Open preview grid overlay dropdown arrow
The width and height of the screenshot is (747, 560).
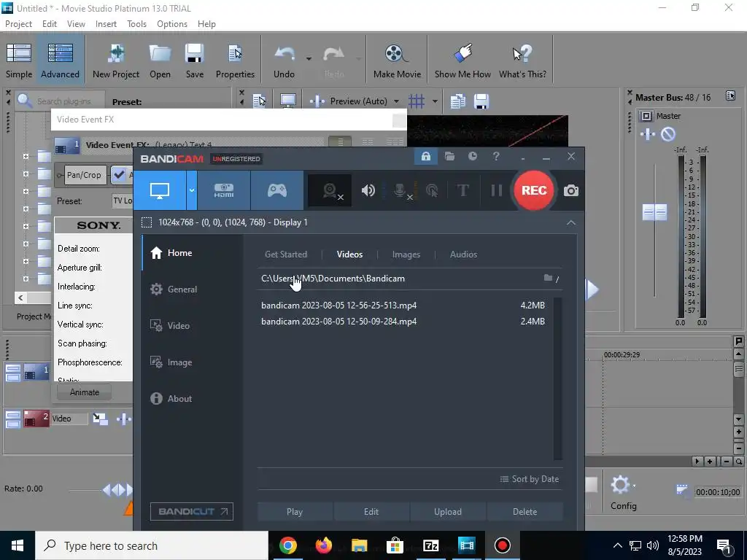coord(435,101)
